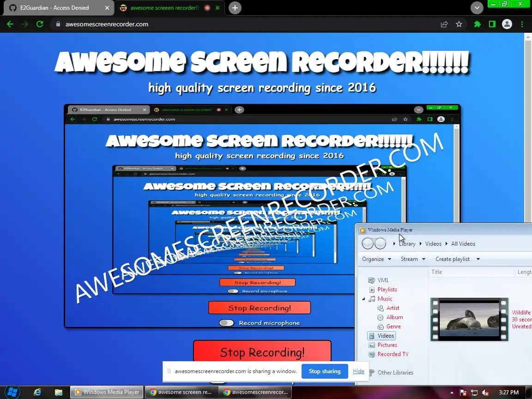The height and width of the screenshot is (399, 532).
Task: Open the tab search dropdown arrow
Action: coord(477,8)
